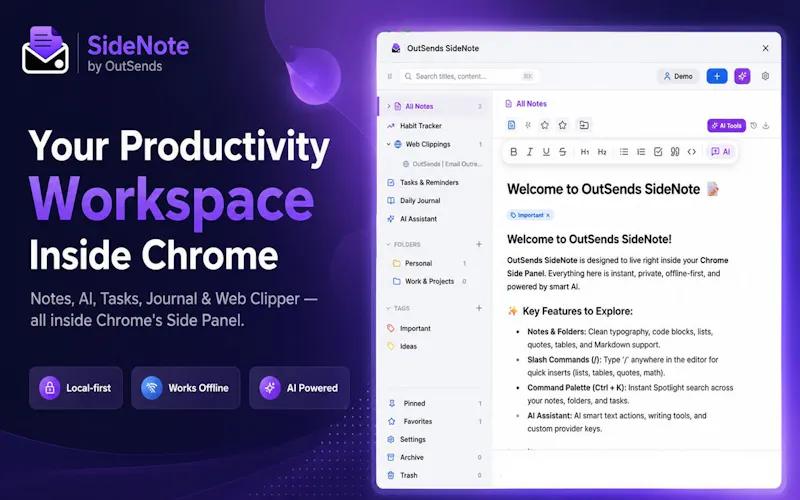Insert a checklist item
Screen dimensions: 800x500
658,152
